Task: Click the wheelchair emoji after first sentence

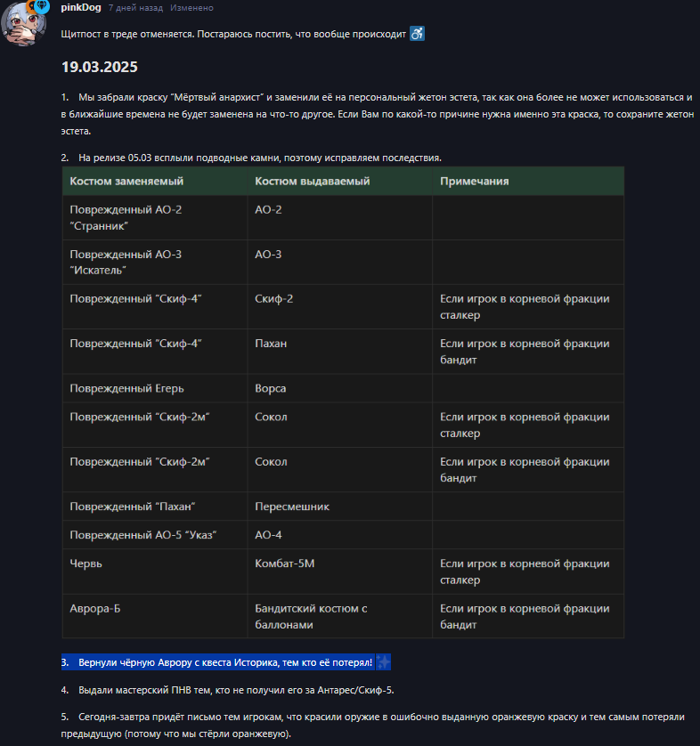Action: pos(418,34)
